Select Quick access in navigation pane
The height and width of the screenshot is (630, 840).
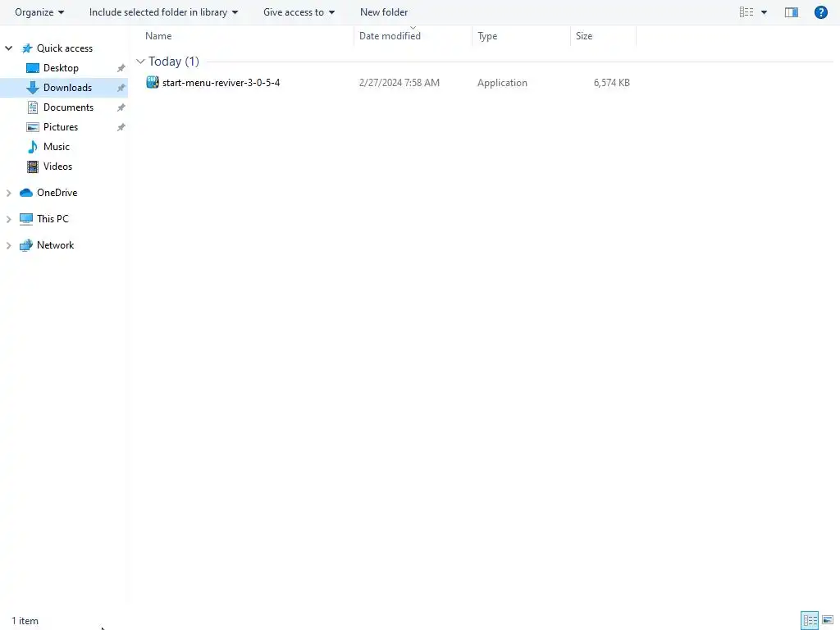tap(64, 48)
